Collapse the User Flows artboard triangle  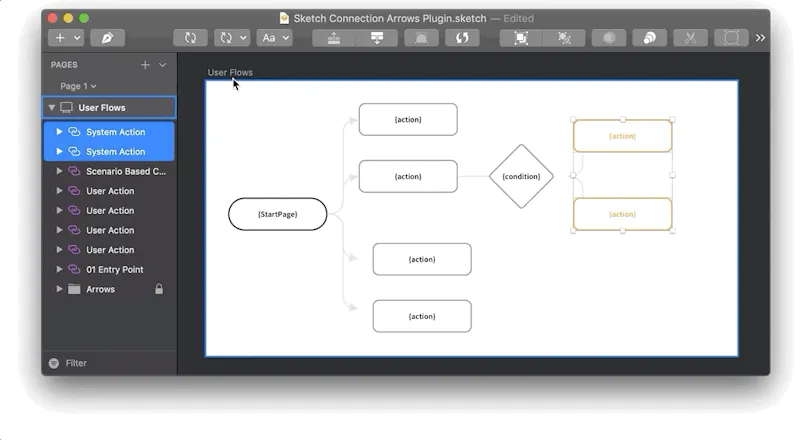pyautogui.click(x=52, y=108)
